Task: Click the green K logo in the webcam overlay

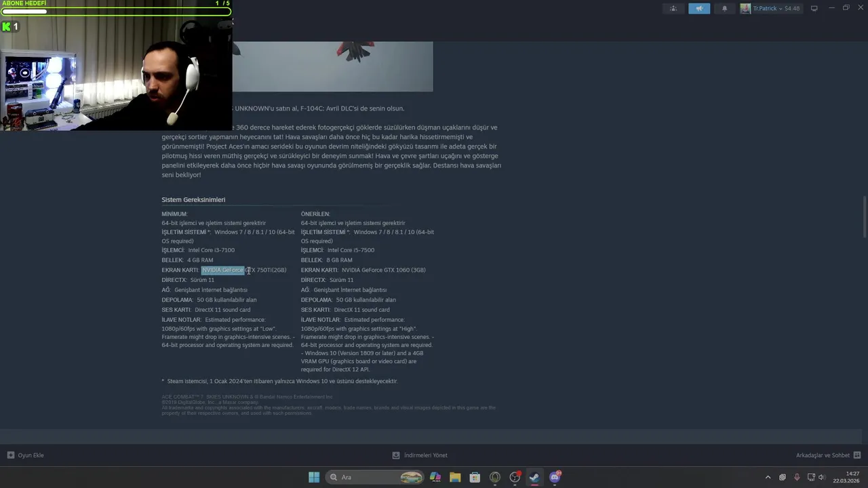Action: (7, 26)
